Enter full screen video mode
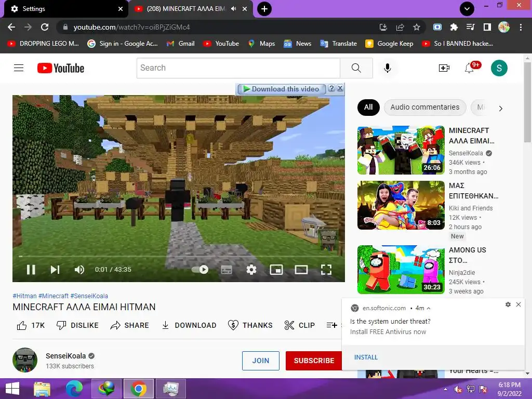 click(x=326, y=270)
